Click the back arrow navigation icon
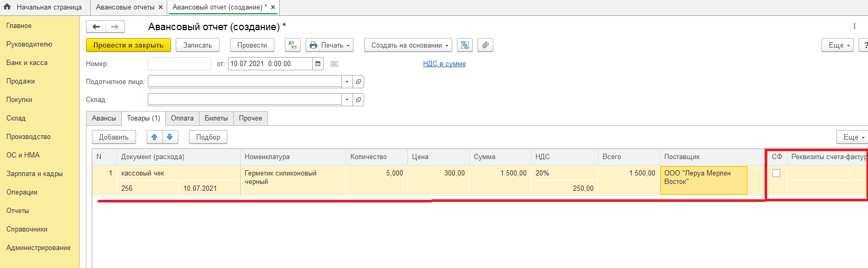Viewport: 868px width, 268px height. [x=96, y=27]
